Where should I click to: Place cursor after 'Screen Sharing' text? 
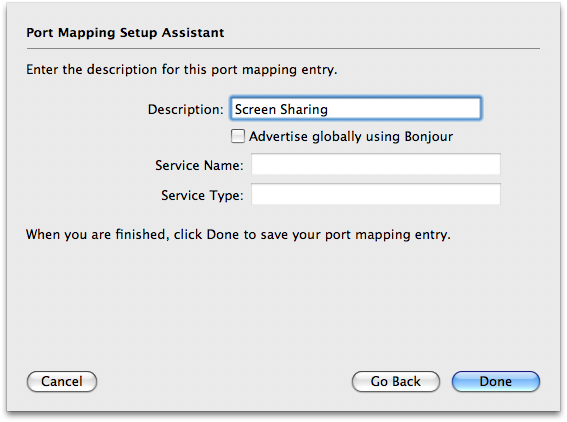329,109
